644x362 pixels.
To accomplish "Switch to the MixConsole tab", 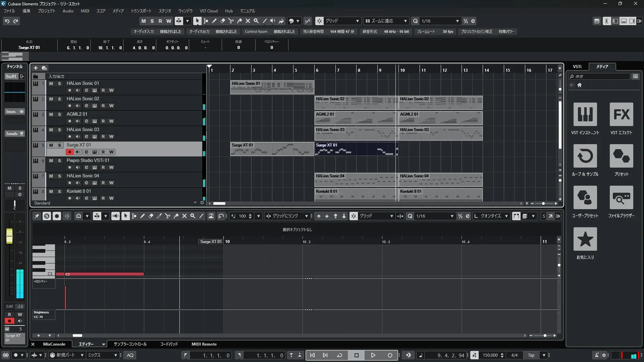I will 54,344.
